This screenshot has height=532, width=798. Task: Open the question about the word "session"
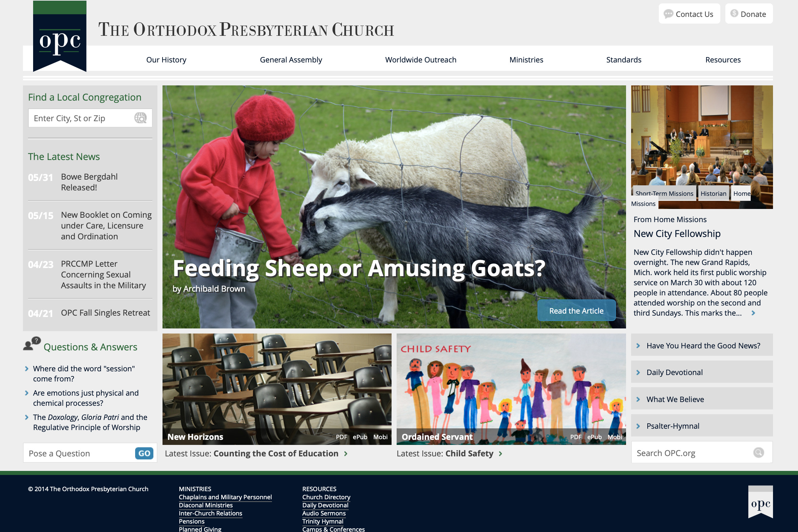coord(84,373)
